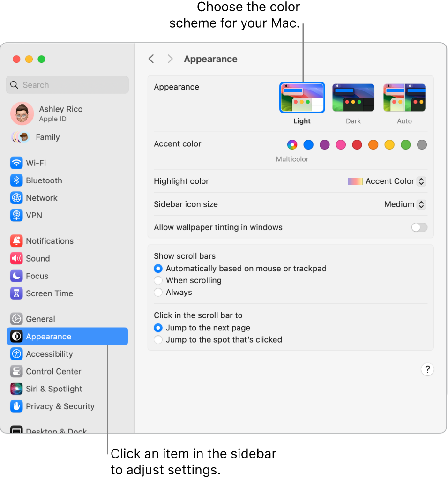448x480 pixels.
Task: Select the red accent color
Action: pos(357,145)
